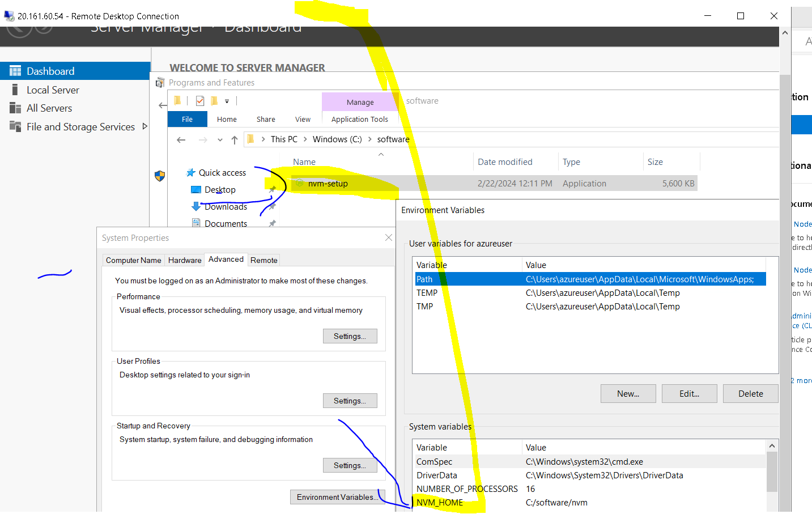
Task: Click the File and Storage Services icon
Action: [x=15, y=126]
